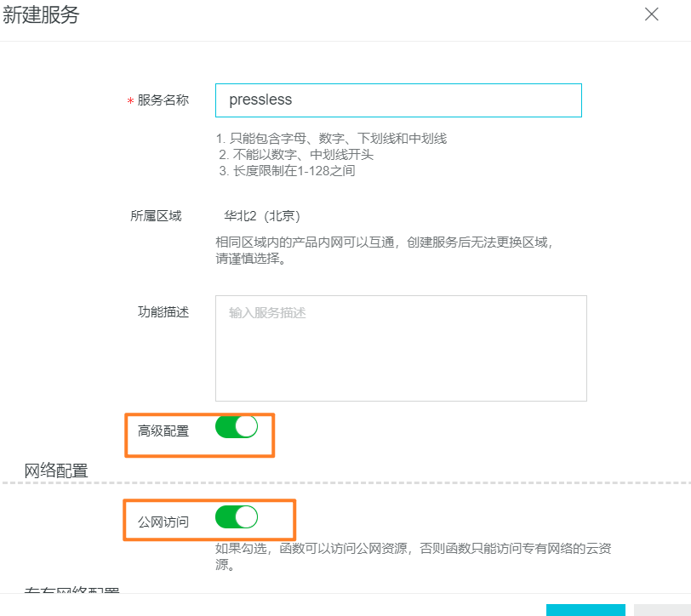Click the 功能描述 description textarea
Viewport: 691px width, 616px height.
click(x=401, y=348)
